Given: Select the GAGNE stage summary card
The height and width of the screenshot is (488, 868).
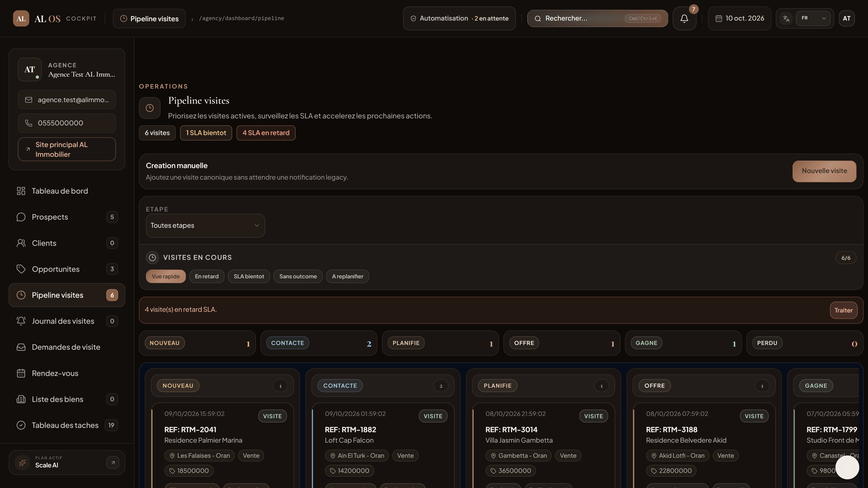Looking at the screenshot, I should click(683, 343).
